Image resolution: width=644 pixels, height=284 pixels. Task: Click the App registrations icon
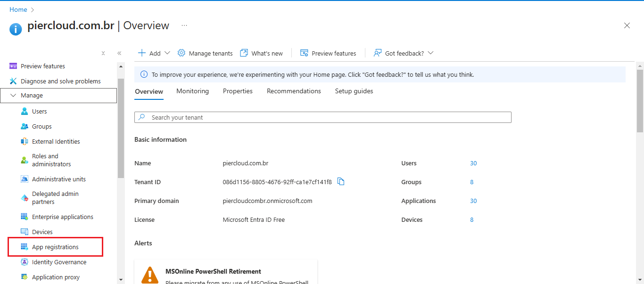(x=25, y=247)
